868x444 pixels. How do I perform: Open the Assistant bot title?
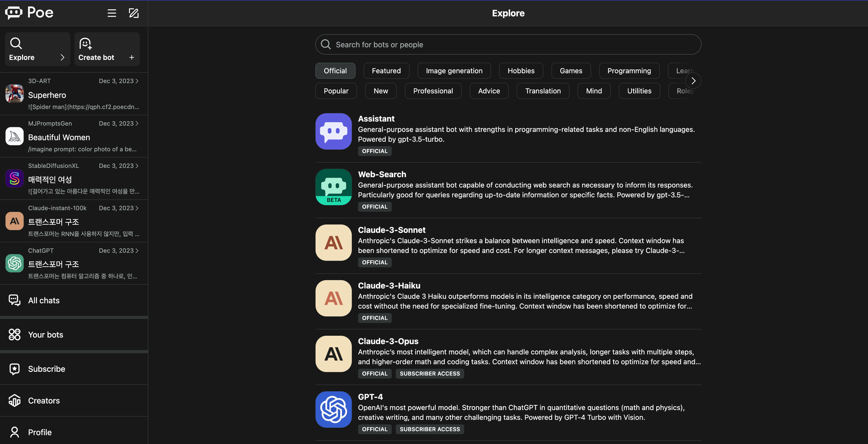[376, 119]
